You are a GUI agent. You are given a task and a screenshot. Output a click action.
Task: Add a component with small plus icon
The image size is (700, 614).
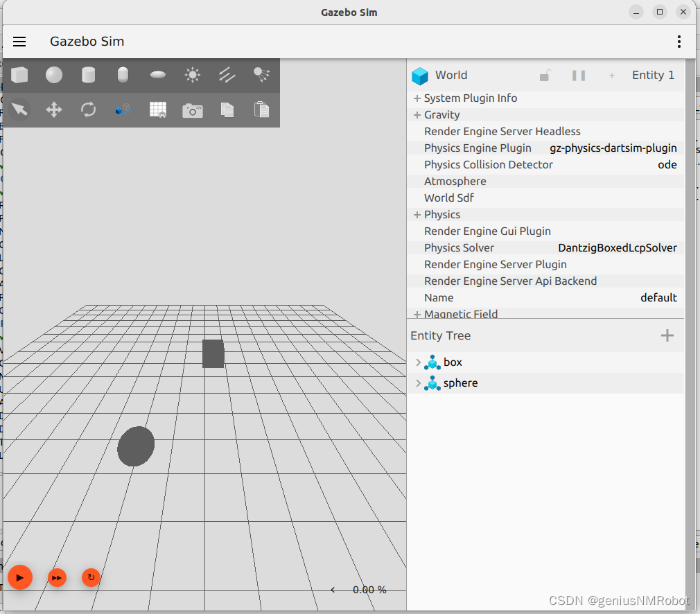[x=611, y=76]
